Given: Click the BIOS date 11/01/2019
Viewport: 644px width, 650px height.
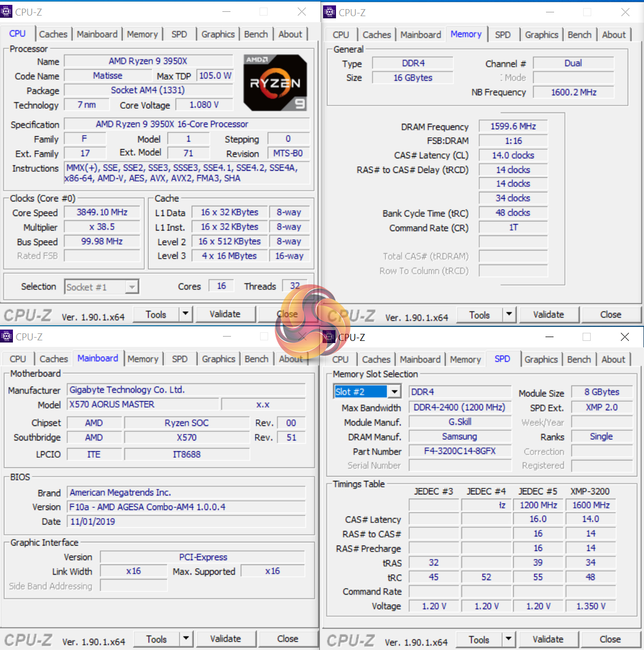Looking at the screenshot, I should pos(186,521).
